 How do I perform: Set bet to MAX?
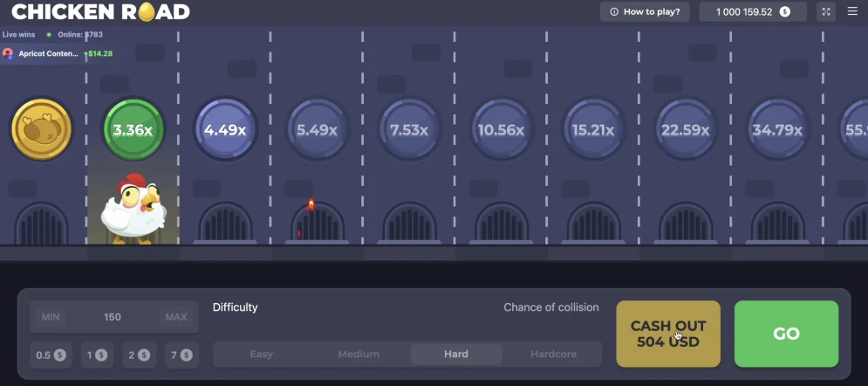tap(176, 317)
